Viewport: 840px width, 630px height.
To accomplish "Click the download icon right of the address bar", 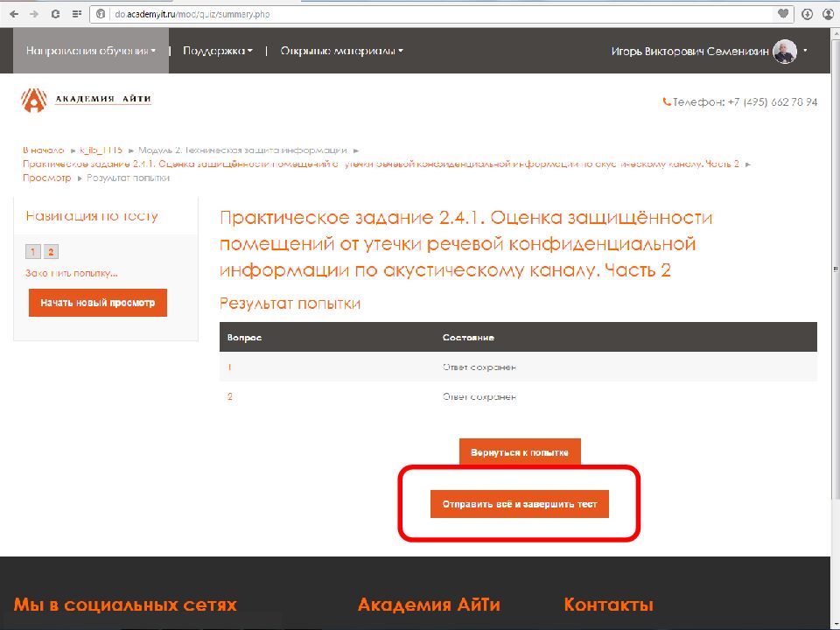I will [x=807, y=14].
